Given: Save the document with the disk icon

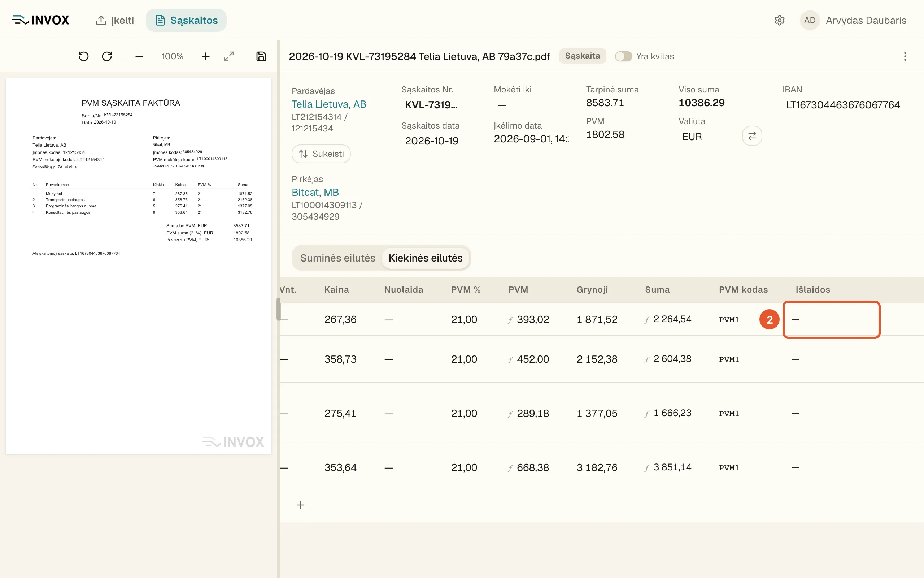Looking at the screenshot, I should coord(261,57).
